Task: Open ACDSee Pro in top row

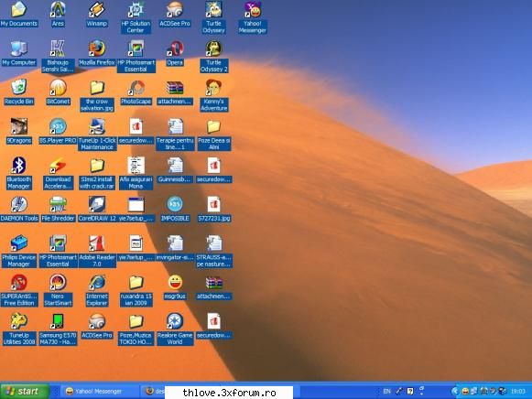Action: coord(175,15)
